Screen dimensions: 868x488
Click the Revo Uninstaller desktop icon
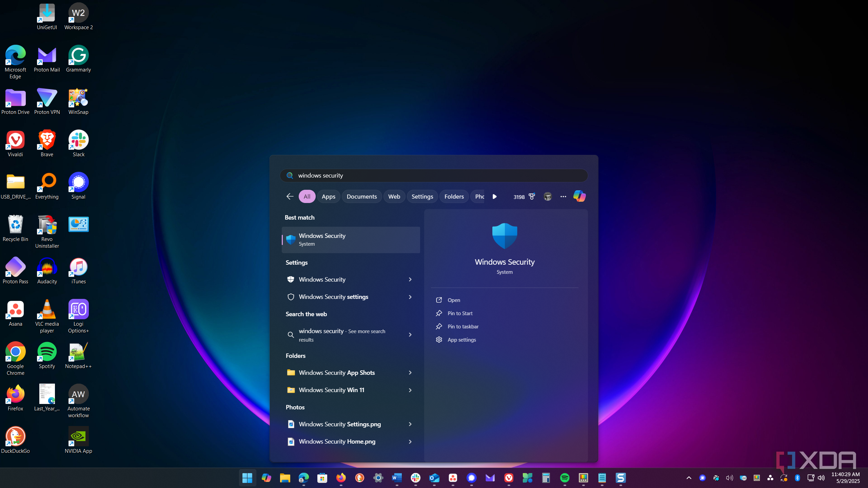[x=47, y=232]
